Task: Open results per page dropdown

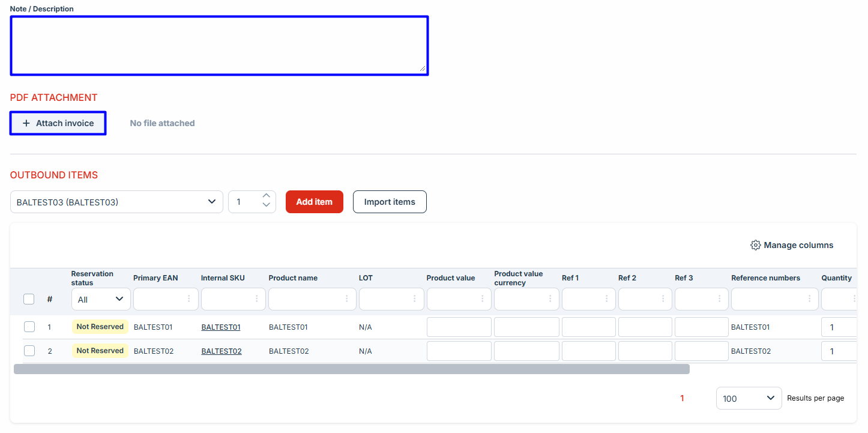Action: [x=749, y=398]
